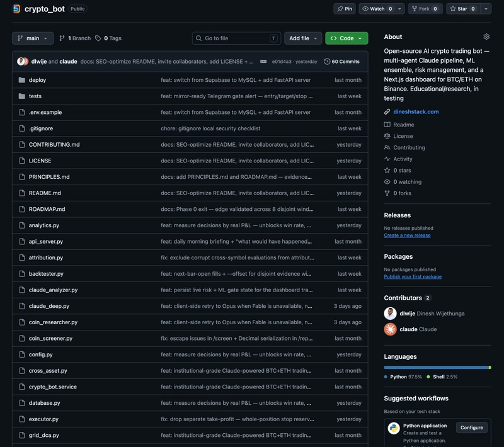The height and width of the screenshot is (447, 504).
Task: Click the link icon beside dineshstack.com
Action: 387,112
